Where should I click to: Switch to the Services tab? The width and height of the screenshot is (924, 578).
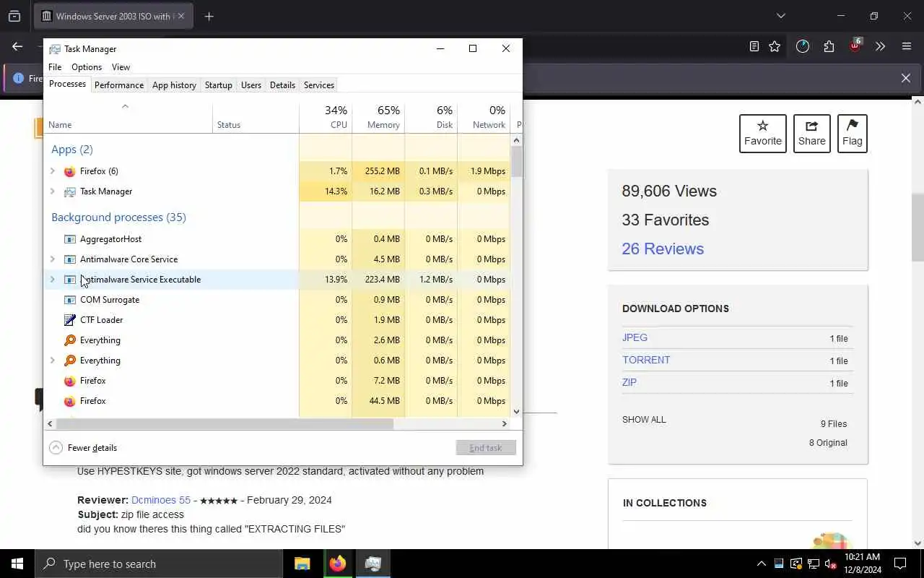coord(318,85)
